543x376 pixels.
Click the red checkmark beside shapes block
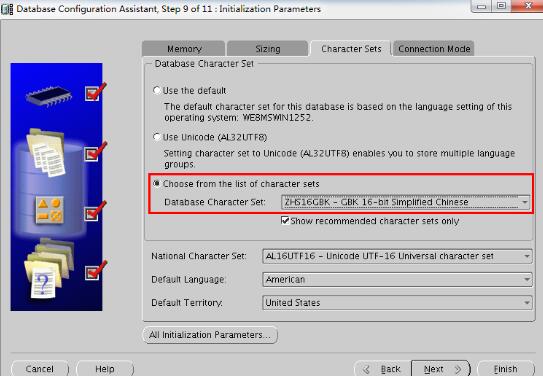(95, 212)
